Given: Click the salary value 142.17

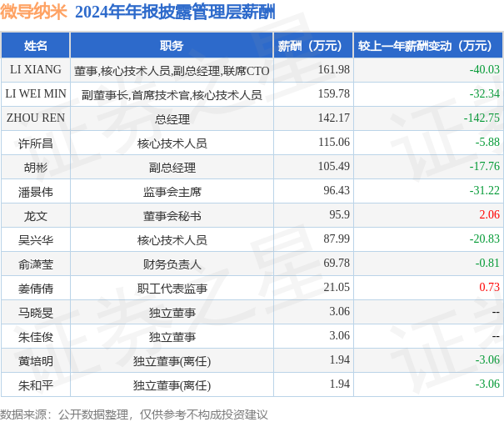Looking at the screenshot, I should pos(334,118).
